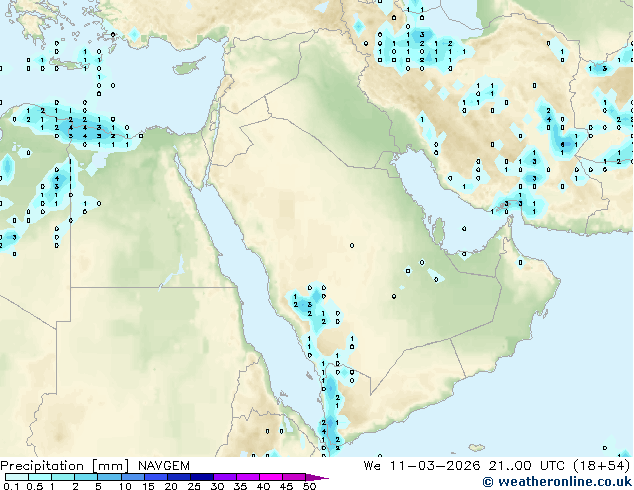Click the '20' legend scale label
Screen dimensions: 634x490
[171, 486]
